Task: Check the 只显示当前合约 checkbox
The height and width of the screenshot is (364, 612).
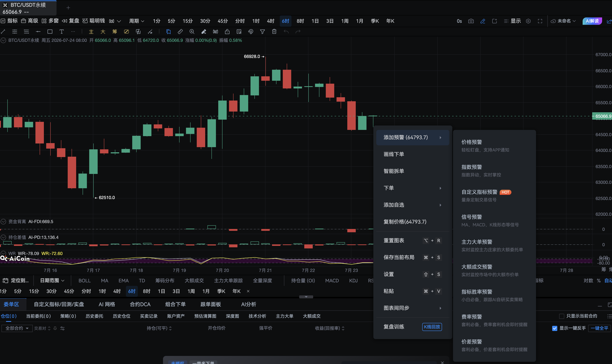Action: pyautogui.click(x=562, y=316)
